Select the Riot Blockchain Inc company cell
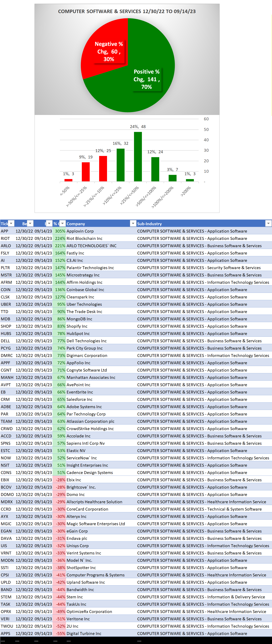272x644 pixels. tap(101, 238)
